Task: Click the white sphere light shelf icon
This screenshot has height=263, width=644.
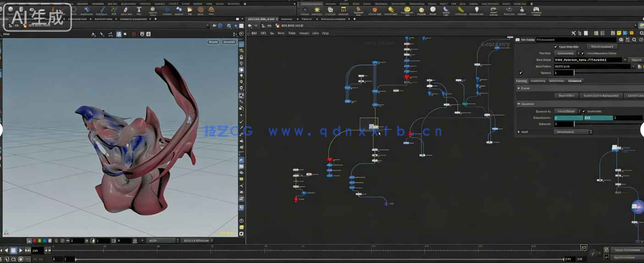Action: pos(433,9)
